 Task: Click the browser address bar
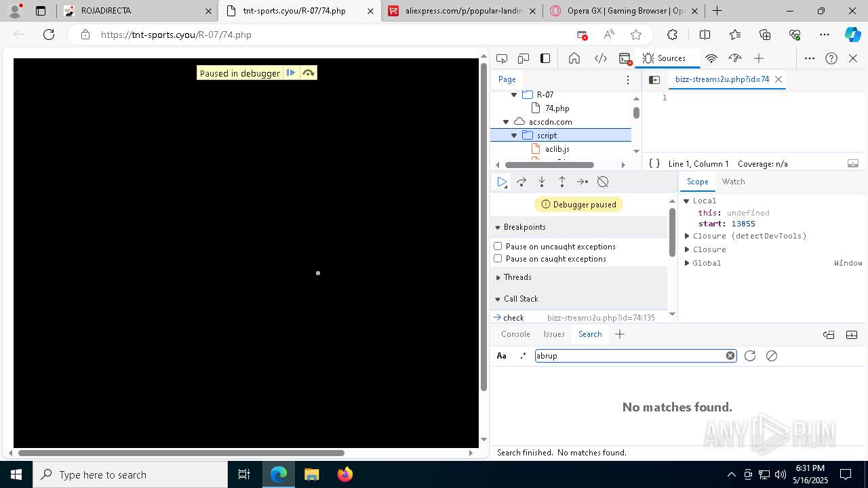(332, 35)
